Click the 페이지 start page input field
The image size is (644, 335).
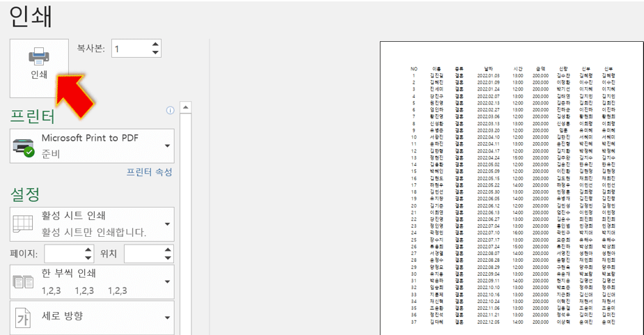[x=64, y=254]
